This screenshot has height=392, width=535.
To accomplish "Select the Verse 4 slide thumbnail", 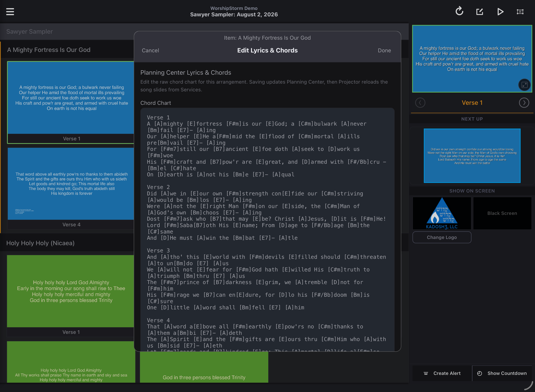I will pos(71,188).
